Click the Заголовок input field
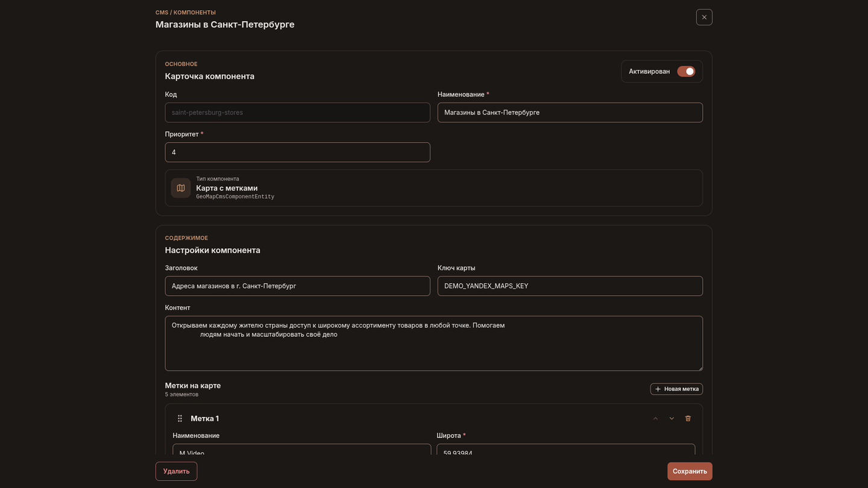The width and height of the screenshot is (868, 488). tap(298, 286)
